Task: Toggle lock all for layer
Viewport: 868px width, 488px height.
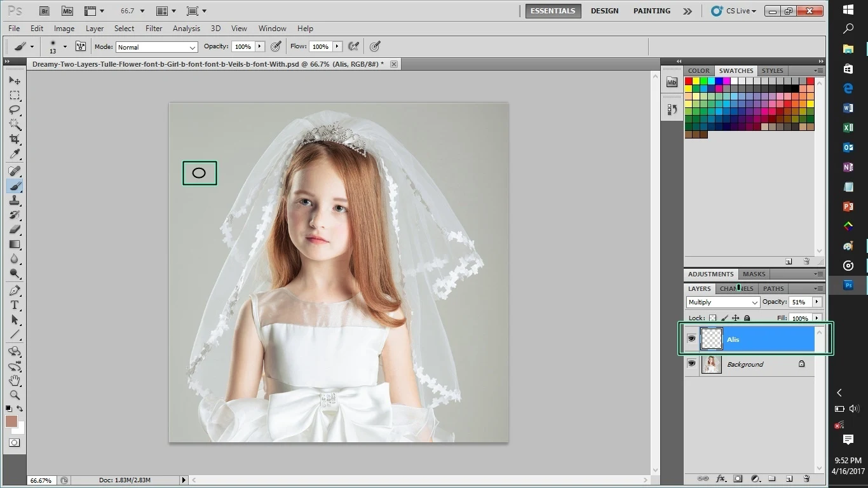Action: (747, 318)
